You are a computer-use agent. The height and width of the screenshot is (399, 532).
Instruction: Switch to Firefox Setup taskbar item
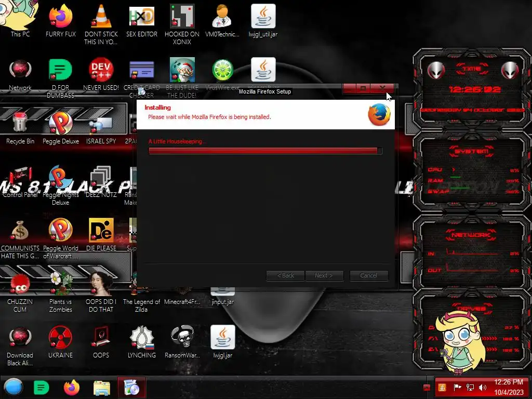coord(131,388)
